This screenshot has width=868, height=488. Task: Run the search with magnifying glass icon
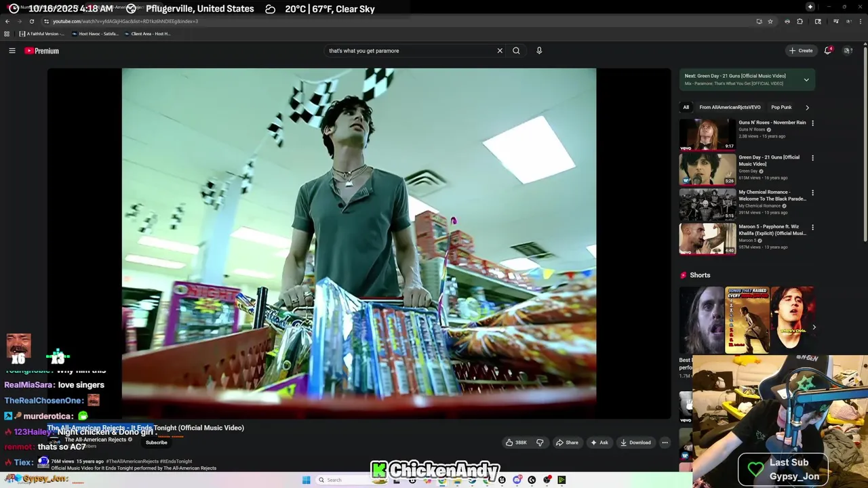(x=516, y=51)
